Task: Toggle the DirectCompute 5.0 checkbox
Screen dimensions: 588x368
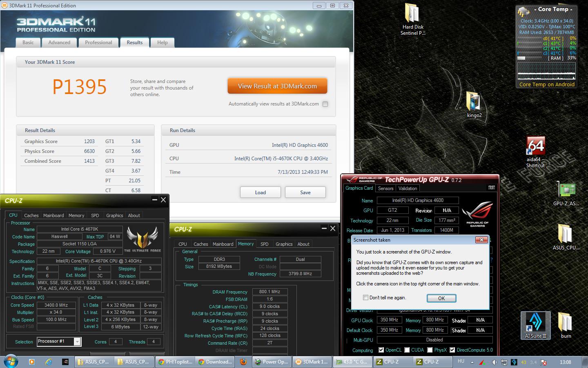Action: coord(452,350)
